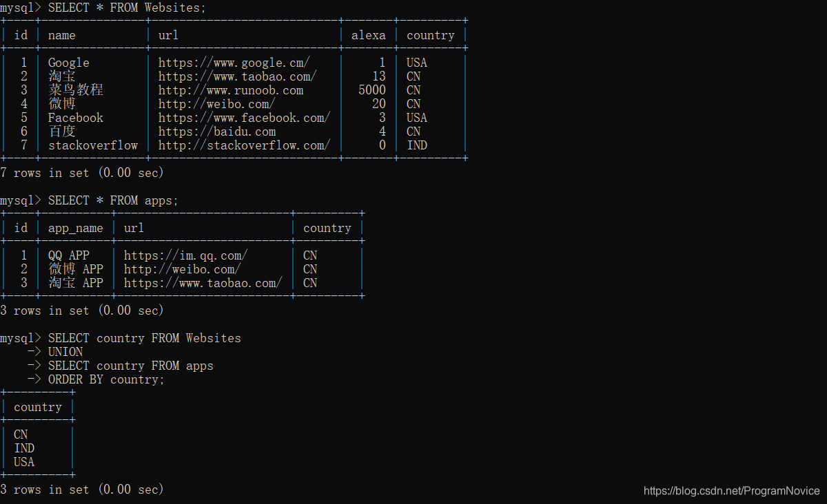
Task: Select http://www.runoob.com url
Action: pyautogui.click(x=231, y=90)
